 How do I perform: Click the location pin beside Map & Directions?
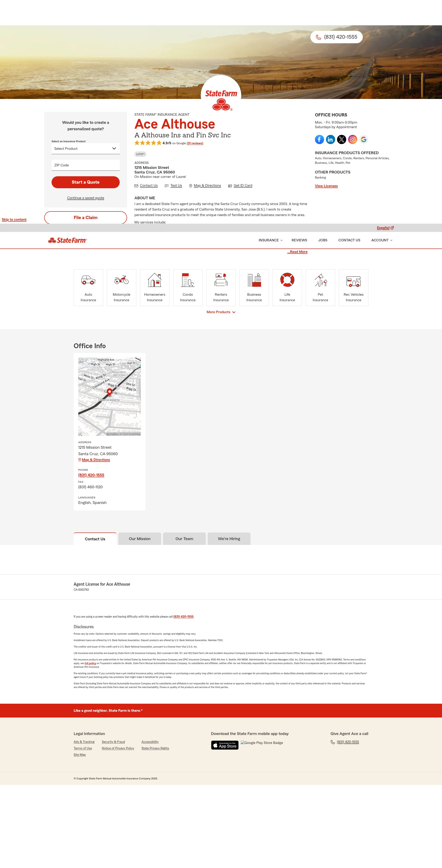pos(190,186)
